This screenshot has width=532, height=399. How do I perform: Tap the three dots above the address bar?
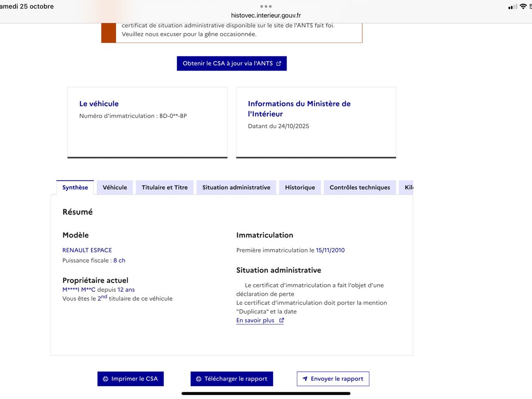pos(266,6)
